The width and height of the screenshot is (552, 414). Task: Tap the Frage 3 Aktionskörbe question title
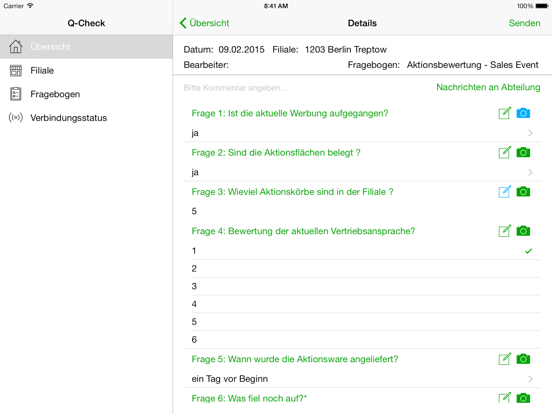click(292, 192)
